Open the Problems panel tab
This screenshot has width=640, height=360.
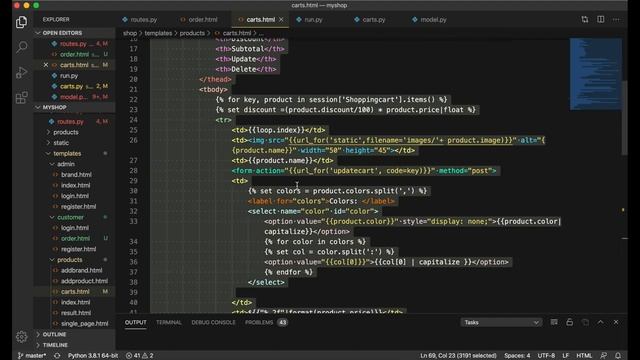pos(266,322)
